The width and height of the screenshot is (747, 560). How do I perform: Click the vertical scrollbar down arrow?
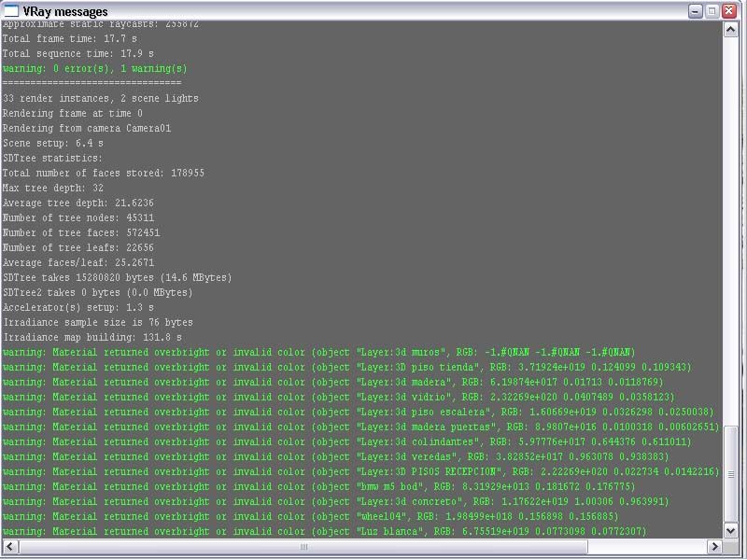tap(731, 530)
